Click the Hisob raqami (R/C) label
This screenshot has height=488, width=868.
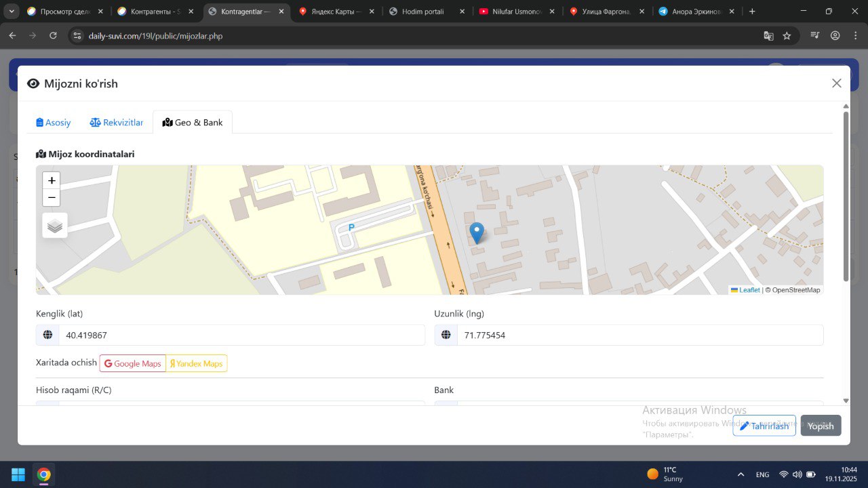[x=73, y=390]
